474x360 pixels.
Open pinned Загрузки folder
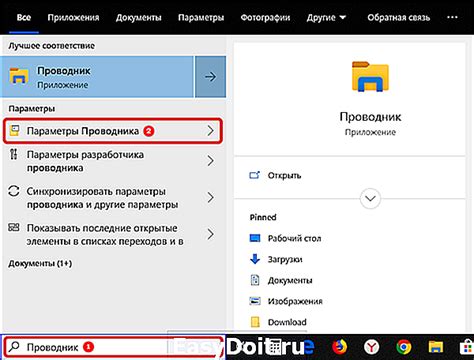click(285, 259)
